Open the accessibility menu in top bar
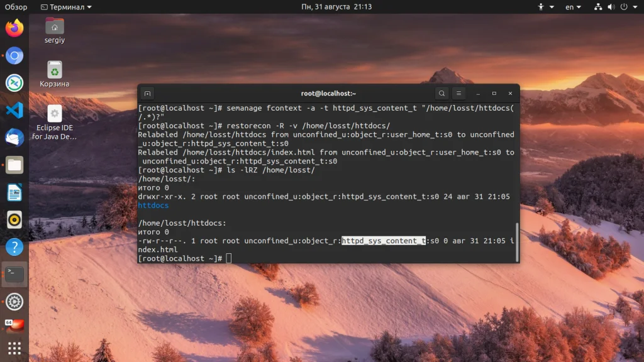The width and height of the screenshot is (644, 362). pyautogui.click(x=546, y=7)
